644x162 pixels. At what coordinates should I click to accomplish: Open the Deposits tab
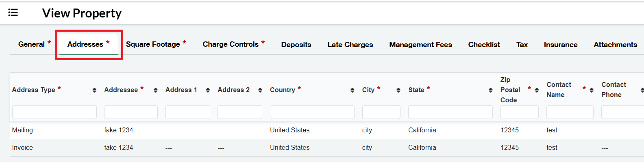point(296,45)
